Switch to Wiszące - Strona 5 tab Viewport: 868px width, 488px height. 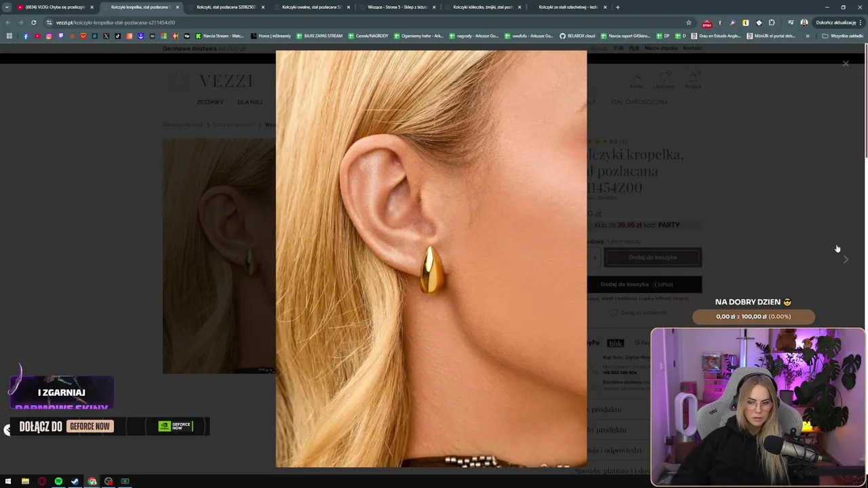pyautogui.click(x=397, y=7)
